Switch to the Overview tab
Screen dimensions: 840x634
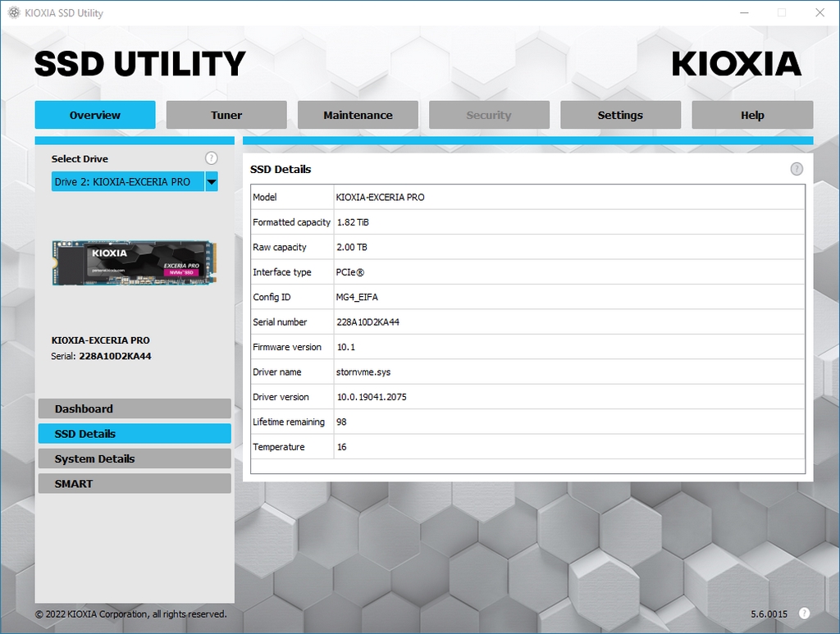(95, 115)
